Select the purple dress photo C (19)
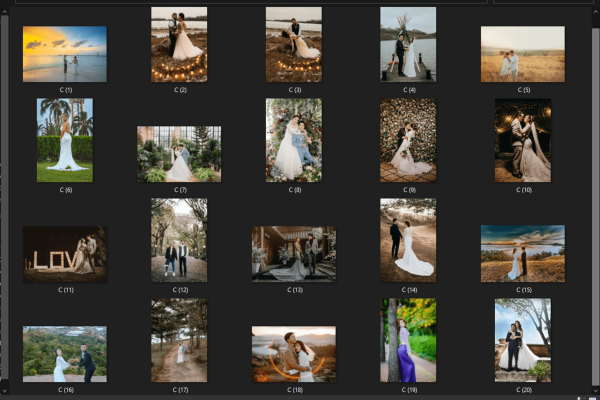Image resolution: width=600 pixels, height=400 pixels. pyautogui.click(x=408, y=340)
